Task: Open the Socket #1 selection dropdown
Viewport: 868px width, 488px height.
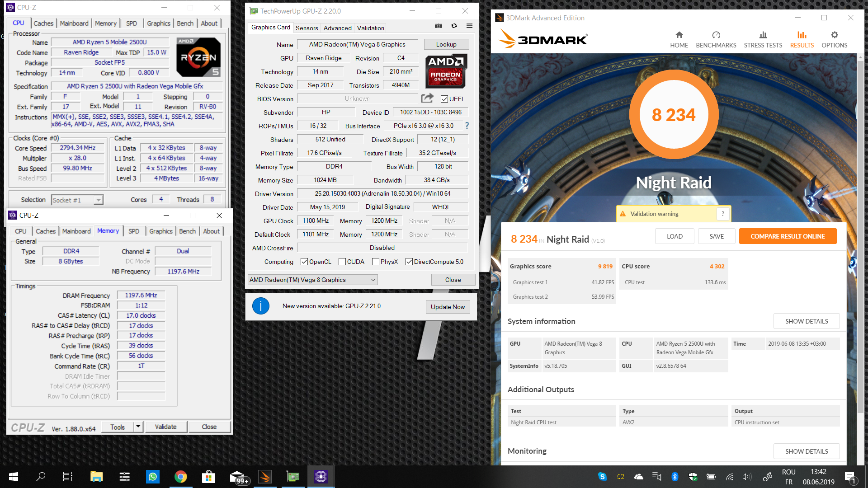Action: (x=77, y=200)
